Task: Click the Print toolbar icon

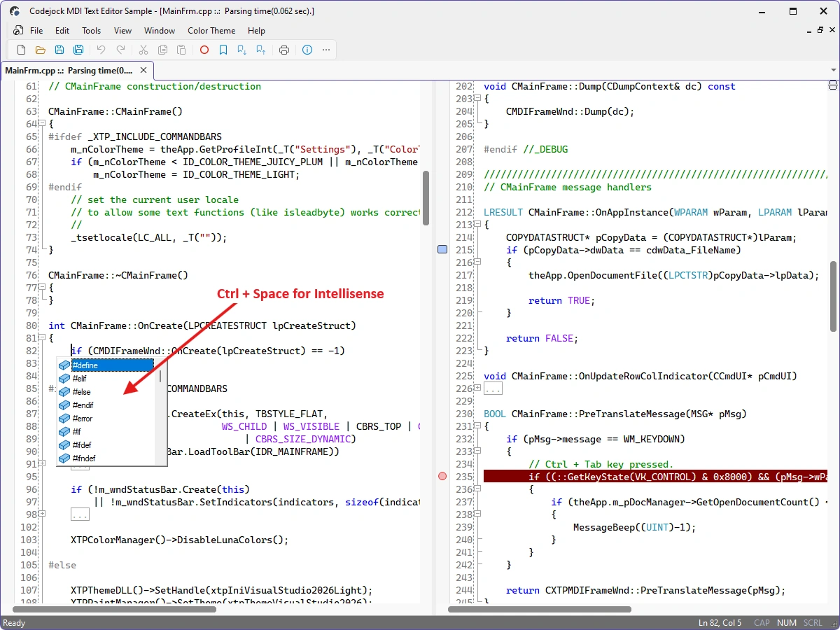Action: click(x=284, y=50)
